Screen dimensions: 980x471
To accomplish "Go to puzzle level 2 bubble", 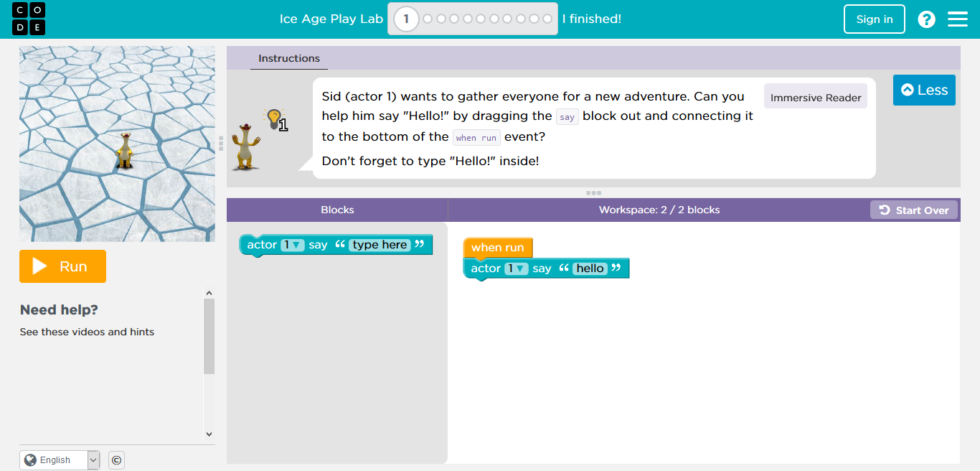I will tap(428, 19).
